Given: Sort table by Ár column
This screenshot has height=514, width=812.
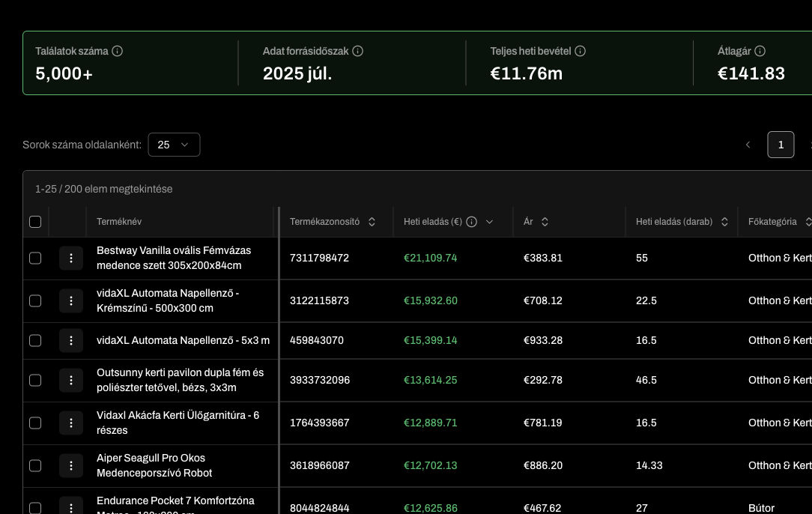Looking at the screenshot, I should click(545, 222).
